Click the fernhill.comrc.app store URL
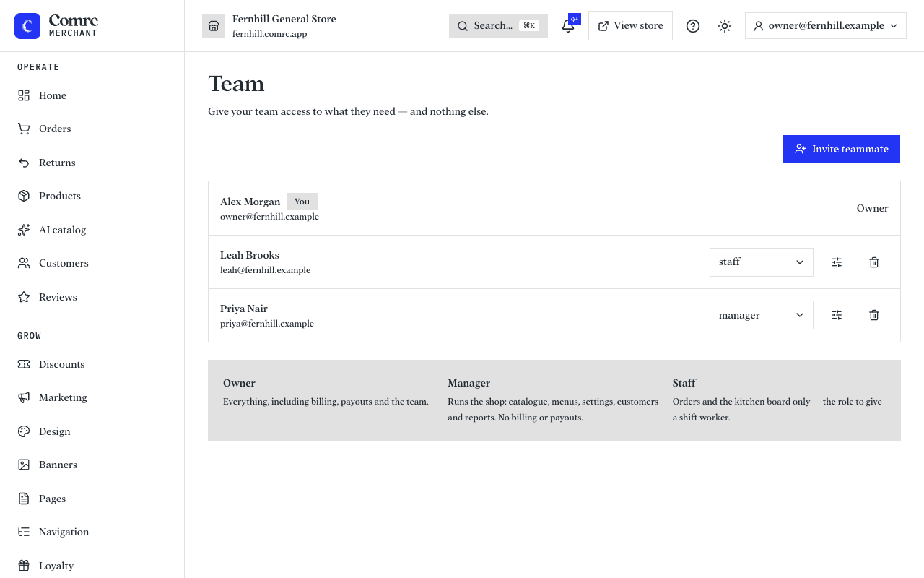 (270, 34)
